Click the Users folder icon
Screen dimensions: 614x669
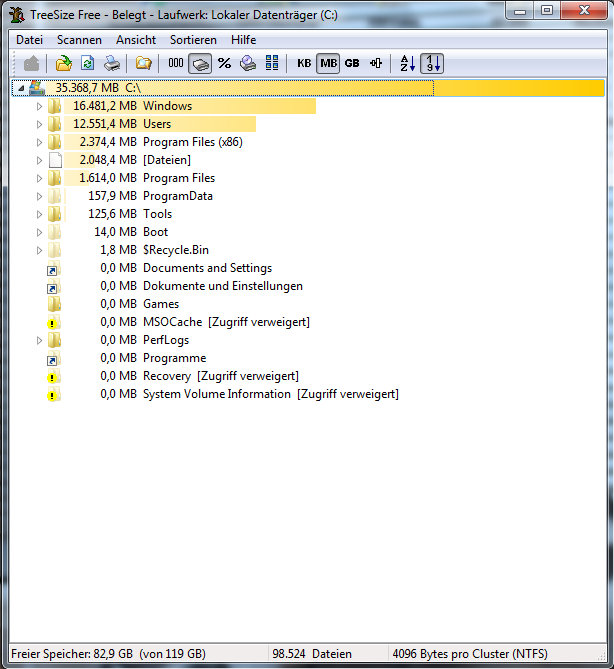pos(54,124)
